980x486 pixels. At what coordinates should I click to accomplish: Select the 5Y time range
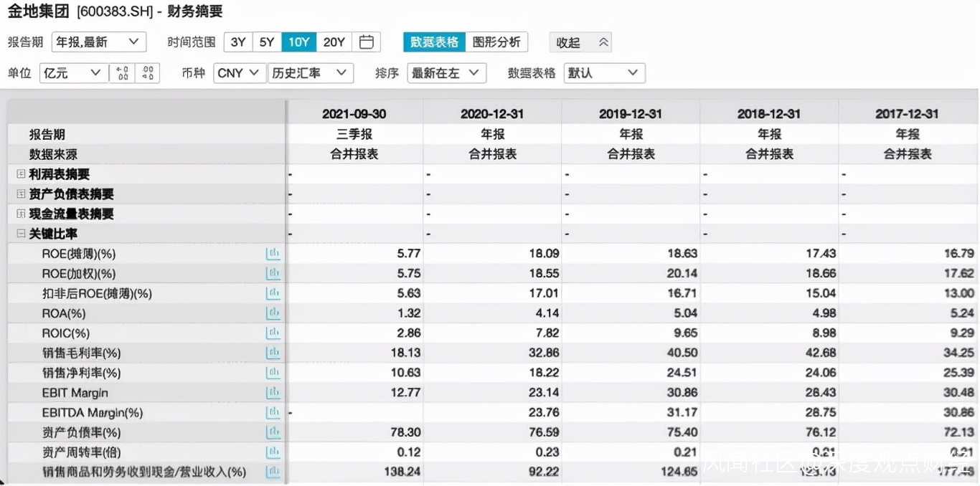(267, 42)
